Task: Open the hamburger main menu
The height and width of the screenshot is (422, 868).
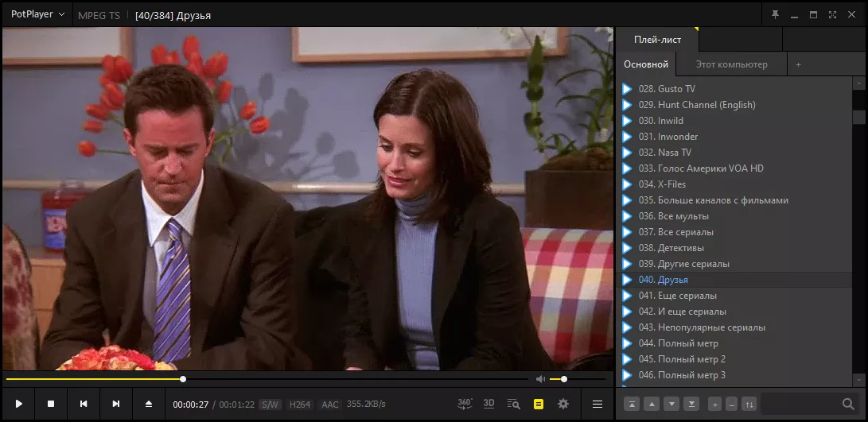Action: pos(597,405)
